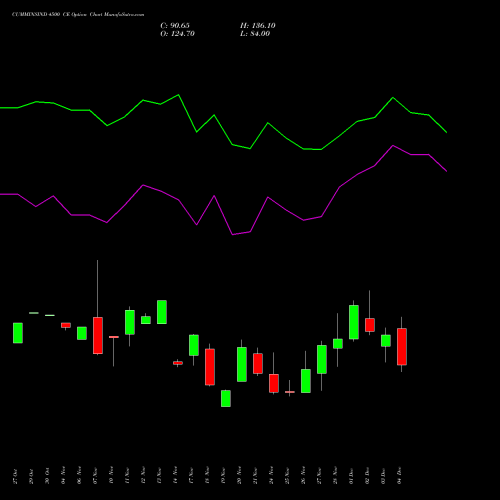500x500 pixels.
Task: Click the 27 Oct date label
Action: 15,476
